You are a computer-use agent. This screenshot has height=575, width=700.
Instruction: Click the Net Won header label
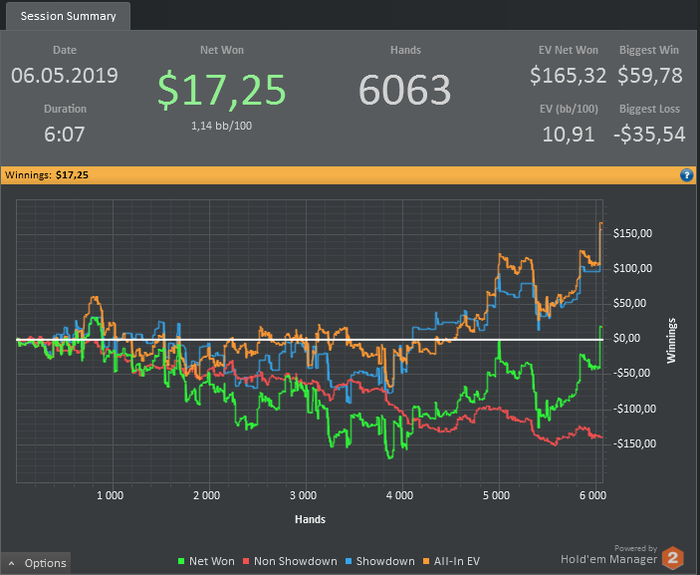click(x=222, y=50)
